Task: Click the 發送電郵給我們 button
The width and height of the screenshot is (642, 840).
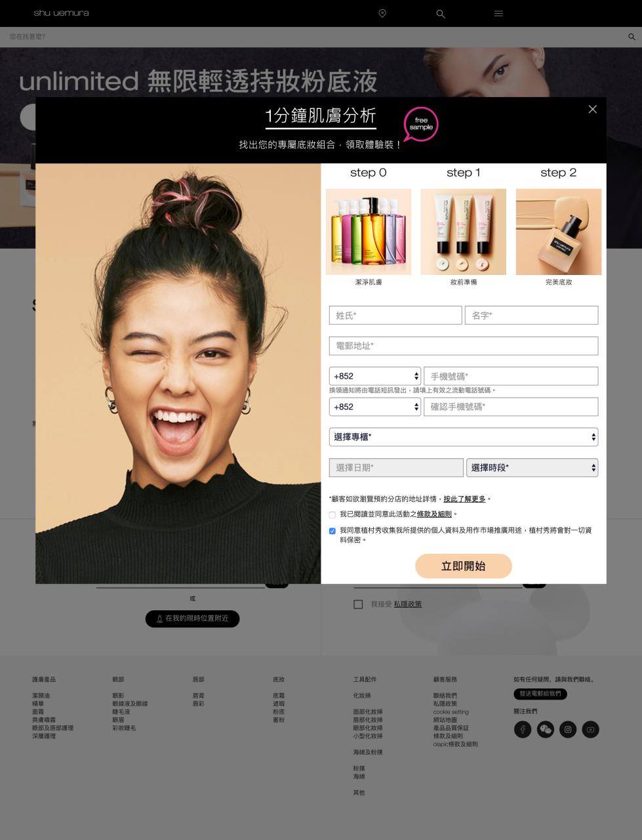Action: (x=540, y=694)
